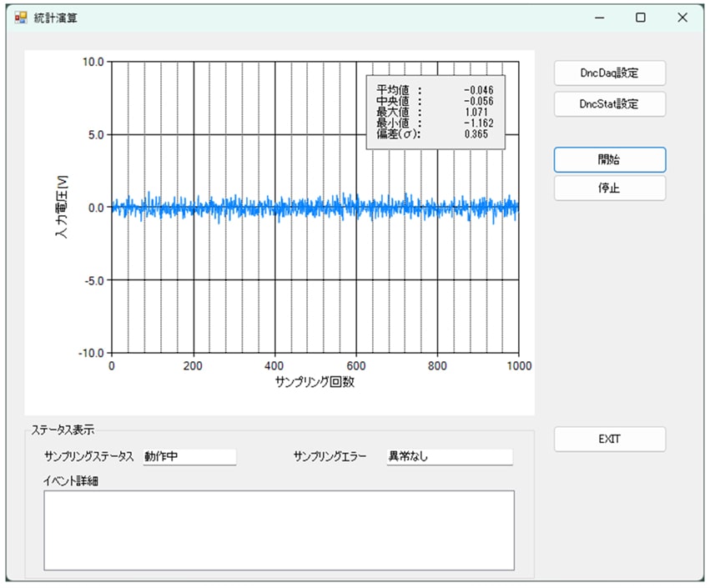Click the blue voltage waveform trace
This screenshot has width=710, height=588.
click(x=317, y=207)
